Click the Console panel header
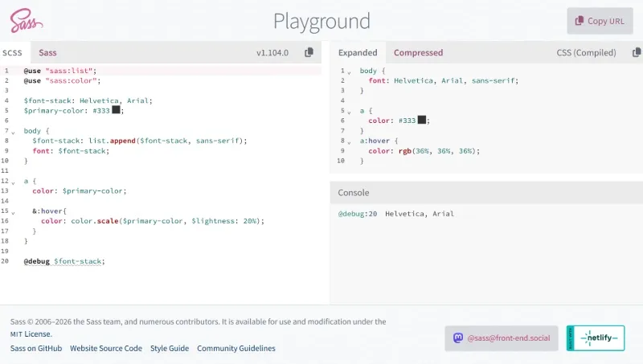643x364 pixels. click(x=486, y=193)
